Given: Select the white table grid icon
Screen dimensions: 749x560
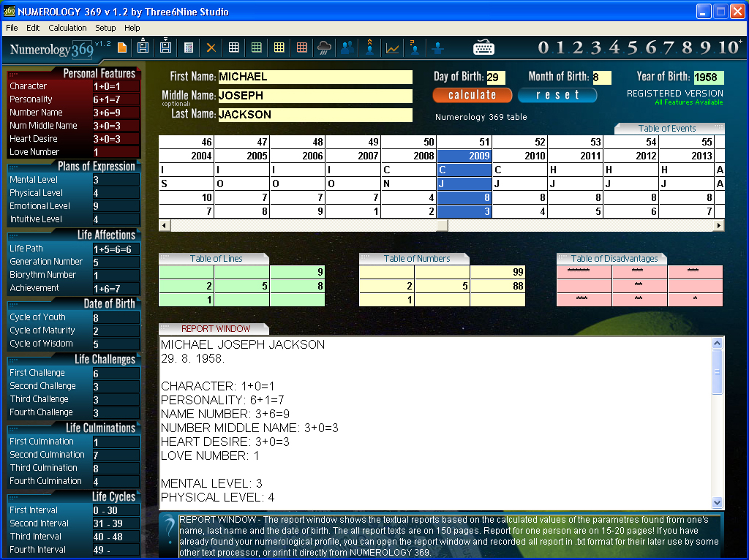Looking at the screenshot, I should (x=233, y=48).
